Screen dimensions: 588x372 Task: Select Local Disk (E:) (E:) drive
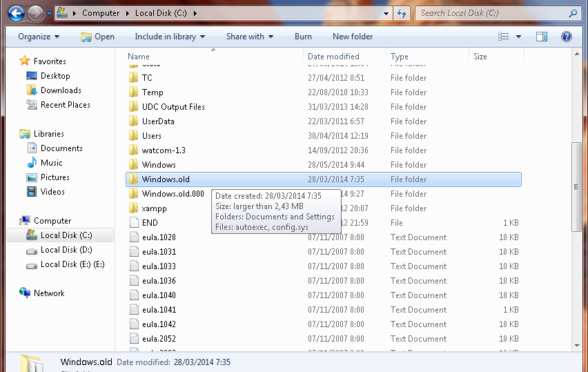[72, 264]
